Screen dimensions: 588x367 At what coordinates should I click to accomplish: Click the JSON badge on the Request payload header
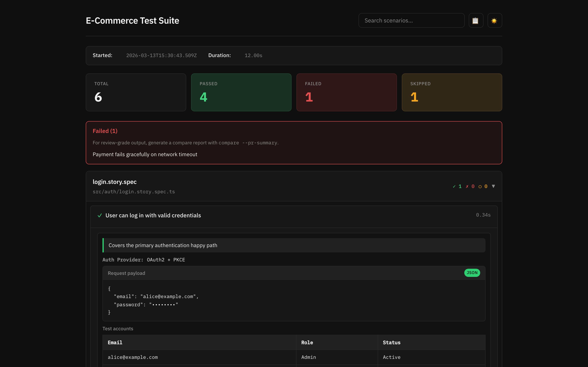coord(472,273)
